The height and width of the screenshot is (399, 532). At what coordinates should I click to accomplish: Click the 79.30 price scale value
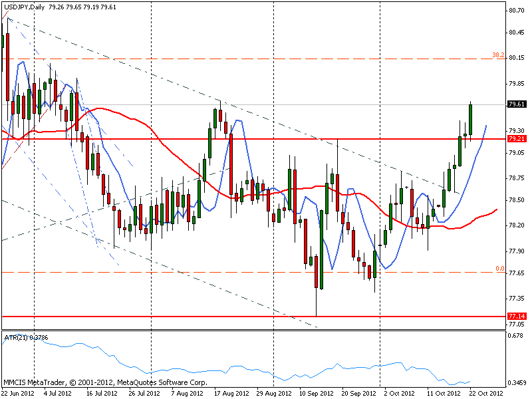pyautogui.click(x=517, y=130)
